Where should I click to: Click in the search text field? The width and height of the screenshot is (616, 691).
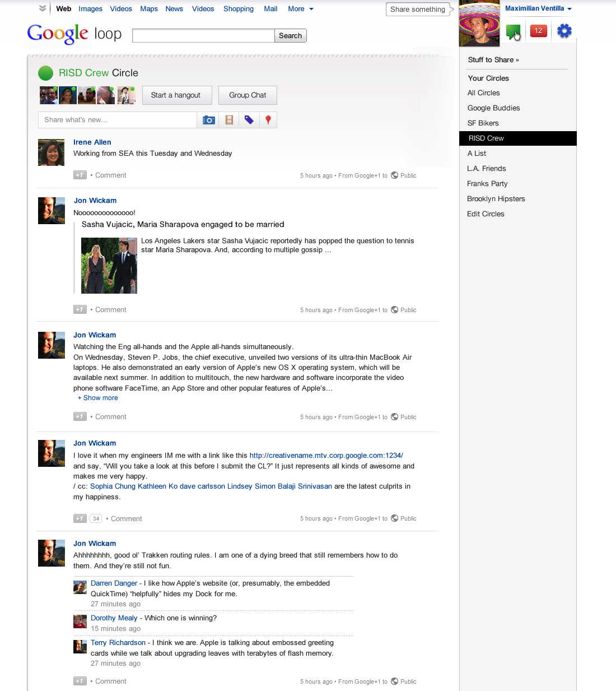[x=203, y=36]
